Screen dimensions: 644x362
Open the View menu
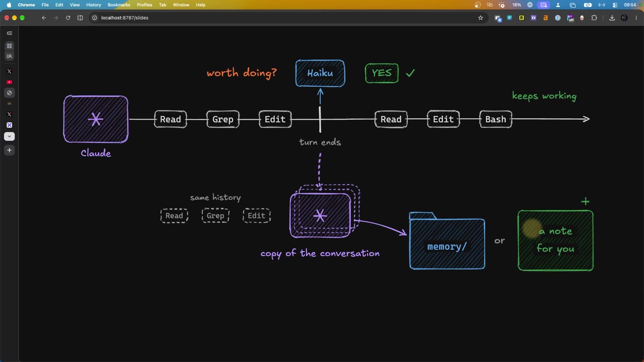click(75, 5)
